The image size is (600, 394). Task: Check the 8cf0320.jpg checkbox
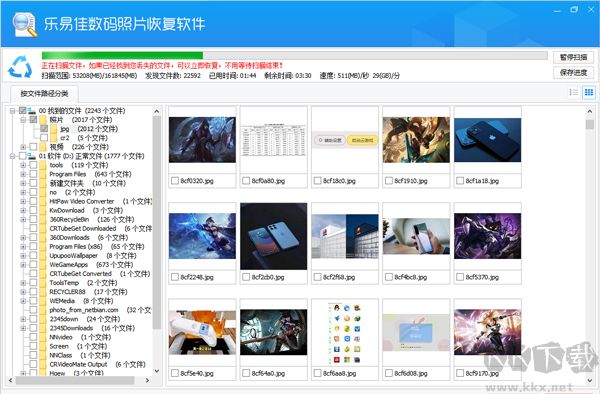click(x=174, y=181)
